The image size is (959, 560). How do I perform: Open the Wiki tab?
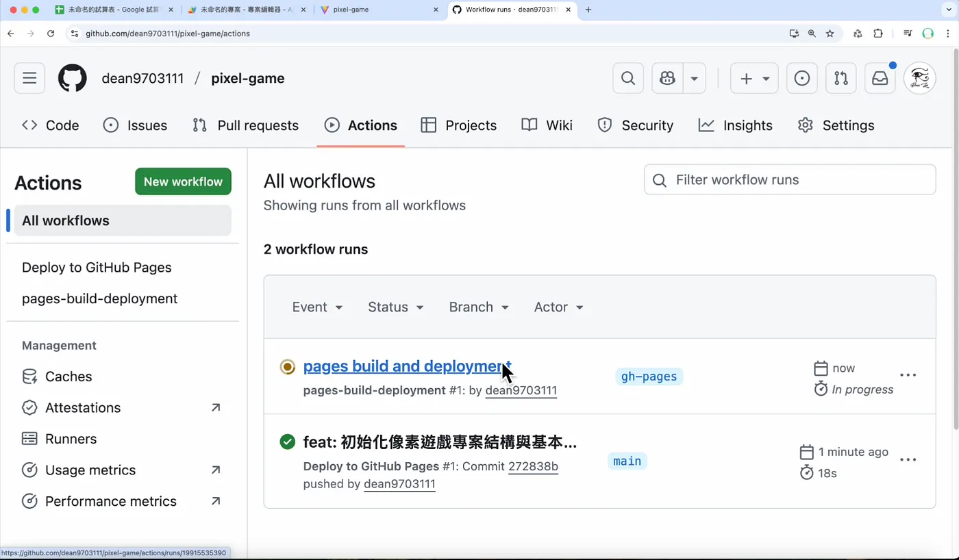pos(547,125)
